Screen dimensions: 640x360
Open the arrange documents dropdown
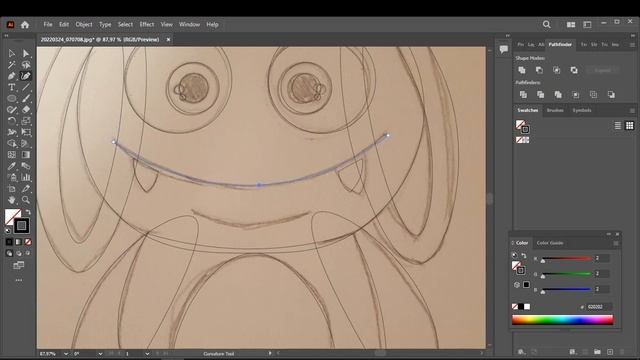click(x=571, y=24)
